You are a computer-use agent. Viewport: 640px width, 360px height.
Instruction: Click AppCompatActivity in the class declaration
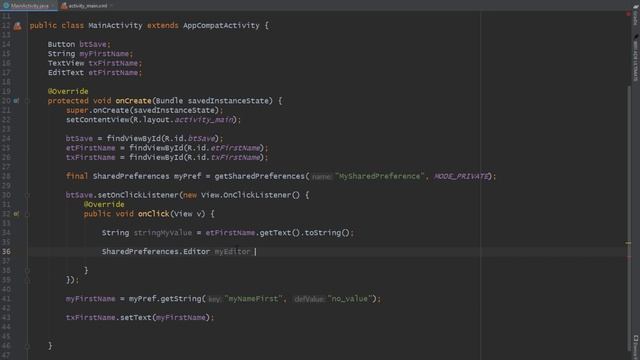pyautogui.click(x=221, y=25)
